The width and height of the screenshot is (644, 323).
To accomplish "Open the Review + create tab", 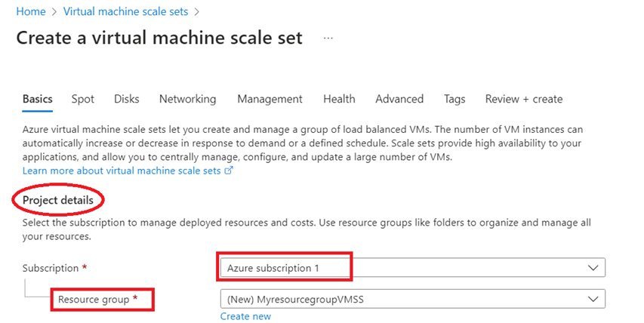I will tap(524, 99).
